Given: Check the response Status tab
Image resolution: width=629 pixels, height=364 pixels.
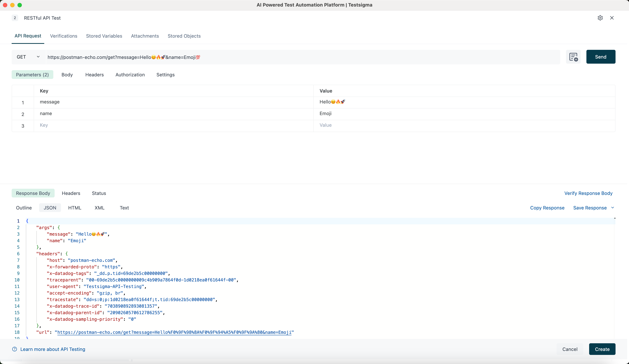Looking at the screenshot, I should pyautogui.click(x=99, y=193).
